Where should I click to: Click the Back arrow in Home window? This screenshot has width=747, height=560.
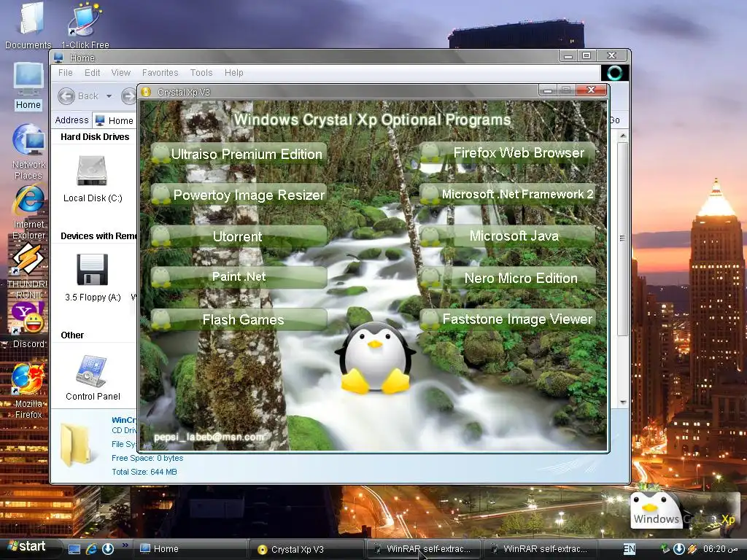[66, 96]
